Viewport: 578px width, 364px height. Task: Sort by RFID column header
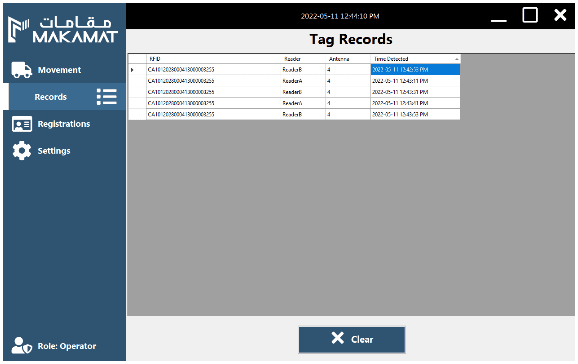[213, 59]
